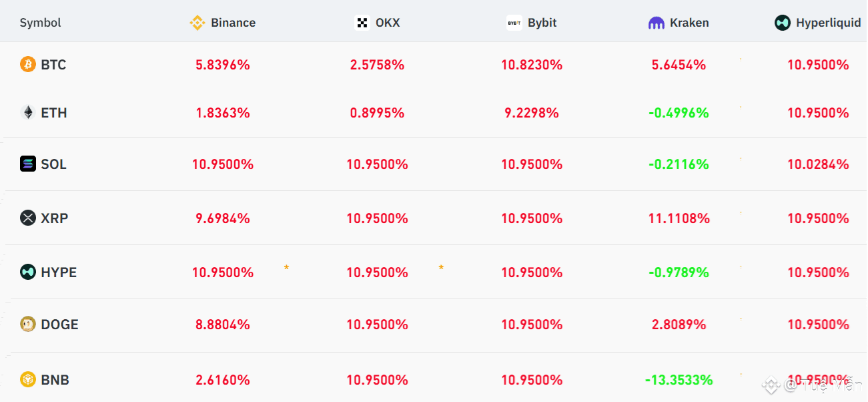
Task: Click the Bybit logo icon in header
Action: coord(514,23)
